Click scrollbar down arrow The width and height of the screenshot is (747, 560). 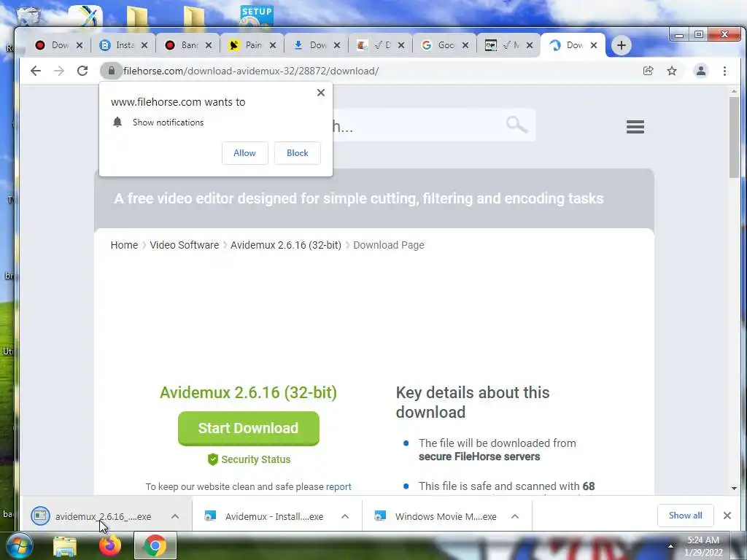coord(734,488)
